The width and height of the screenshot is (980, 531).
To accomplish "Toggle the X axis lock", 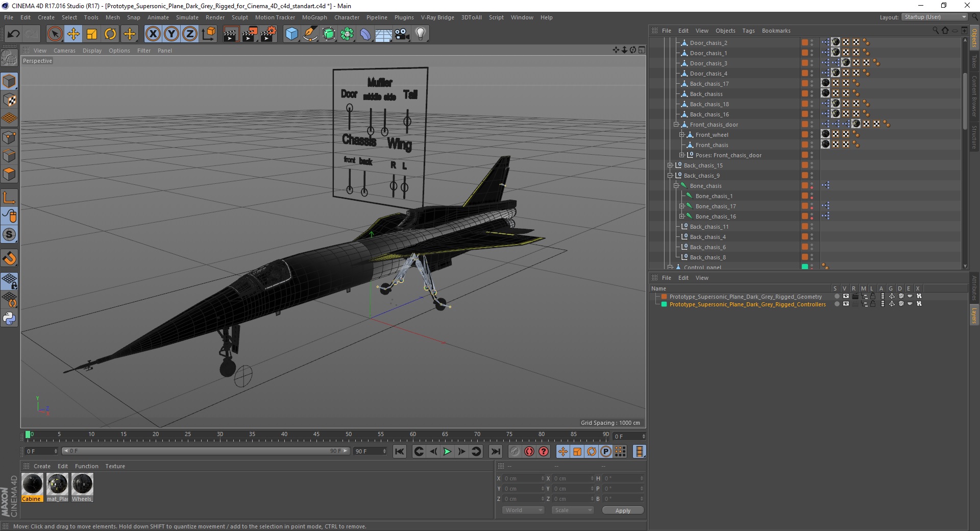I will coord(153,34).
